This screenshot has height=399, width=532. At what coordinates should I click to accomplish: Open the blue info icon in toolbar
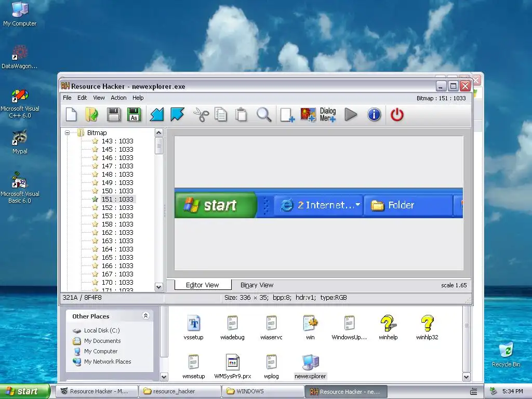click(374, 115)
